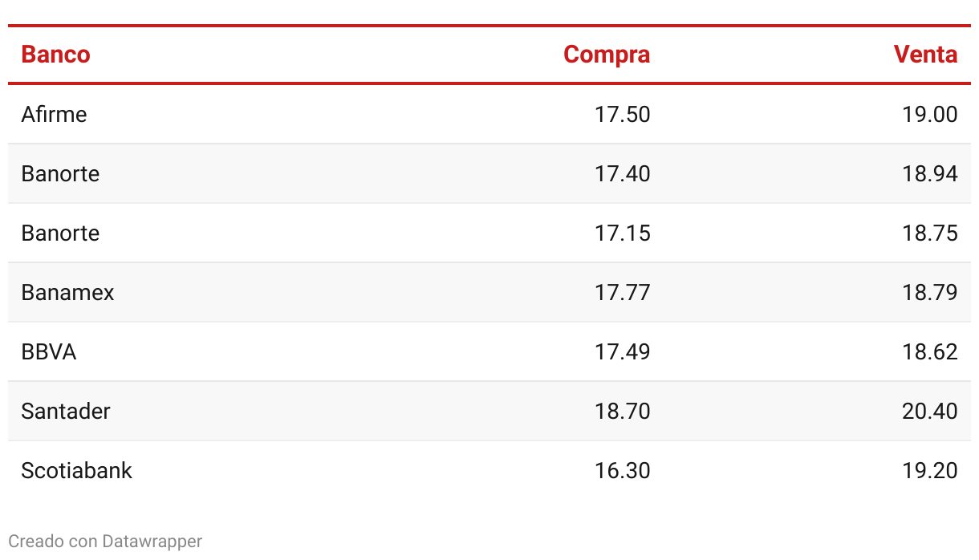Click the Banamex row label
This screenshot has width=979, height=560.
pos(67,292)
